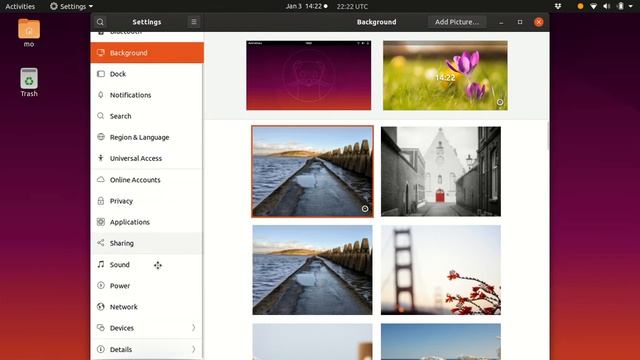The width and height of the screenshot is (640, 360).
Task: Click the Add Picture... button
Action: click(457, 22)
